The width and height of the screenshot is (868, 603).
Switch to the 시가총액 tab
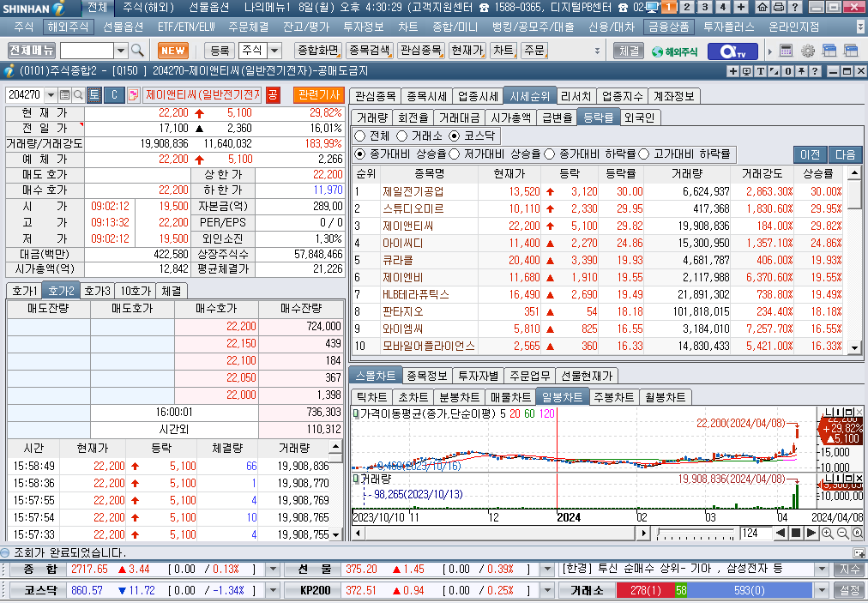coord(510,118)
